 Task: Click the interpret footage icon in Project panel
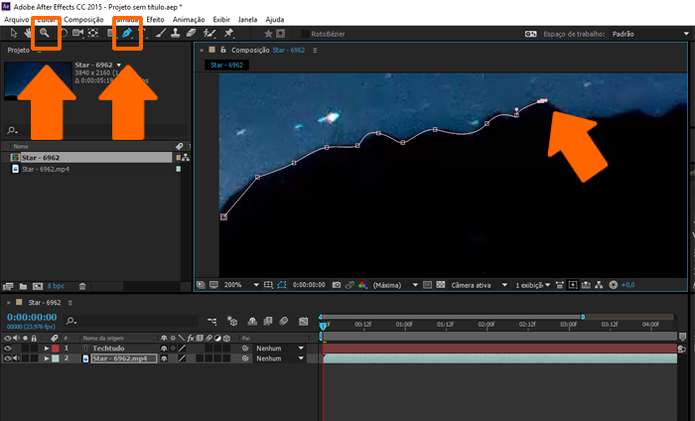pos(8,286)
